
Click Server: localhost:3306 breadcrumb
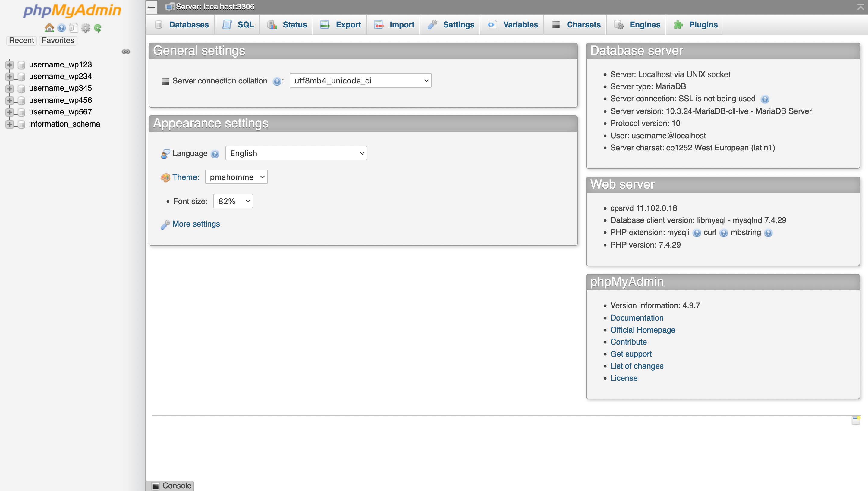[x=215, y=7]
